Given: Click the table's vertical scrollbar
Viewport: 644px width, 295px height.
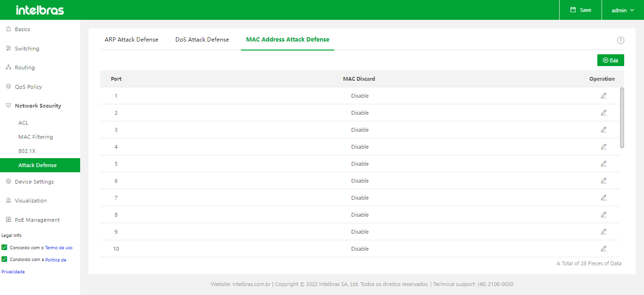Looking at the screenshot, I should (622, 118).
